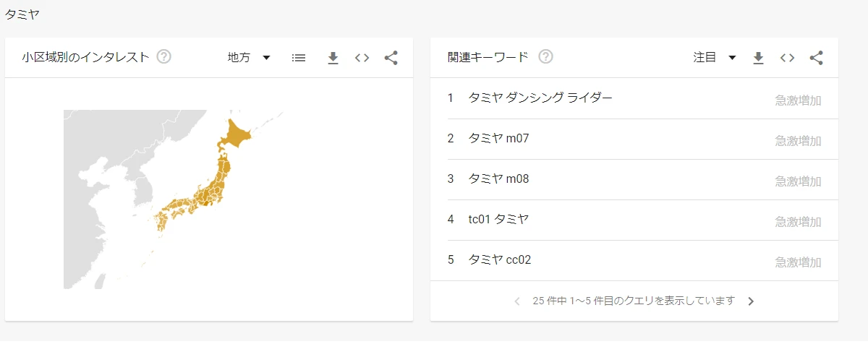Click 急激増加 label for タミヤ m07
This screenshot has width=868, height=344.
point(798,140)
